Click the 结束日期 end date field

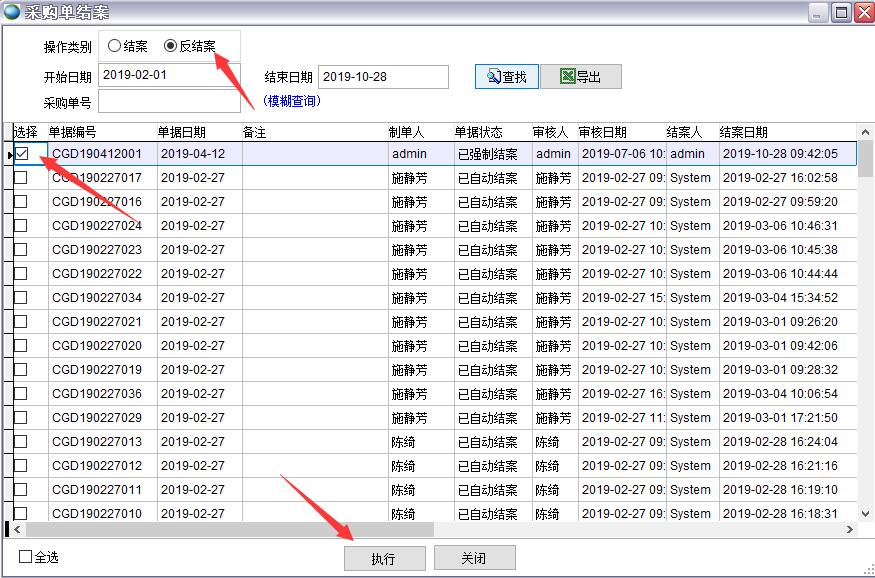coord(383,76)
